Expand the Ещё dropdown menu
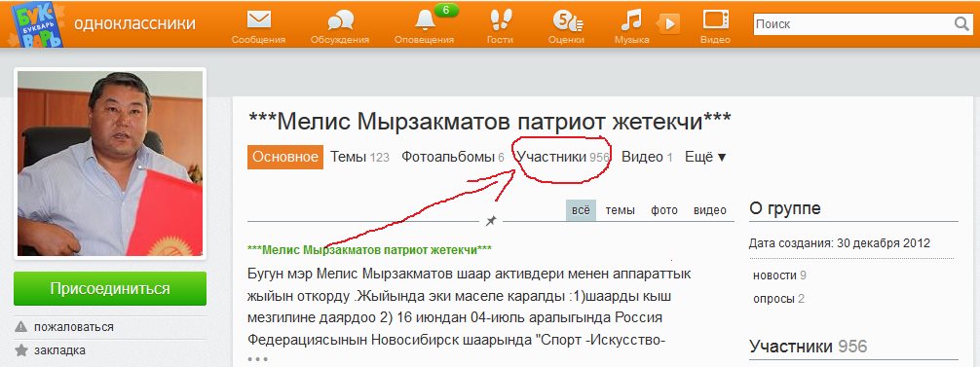Image resolution: width=980 pixels, height=367 pixels. pyautogui.click(x=705, y=158)
